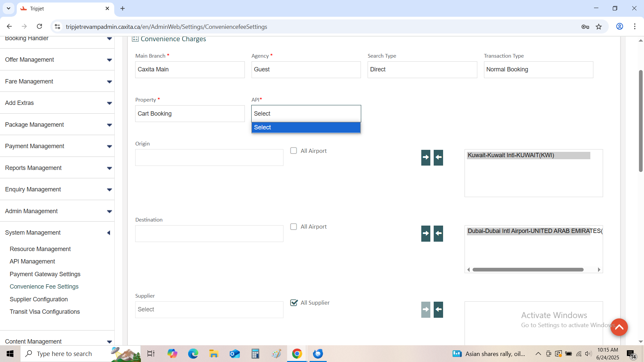Click the Supplier remove left-arrow button
The width and height of the screenshot is (644, 362).
(x=438, y=309)
